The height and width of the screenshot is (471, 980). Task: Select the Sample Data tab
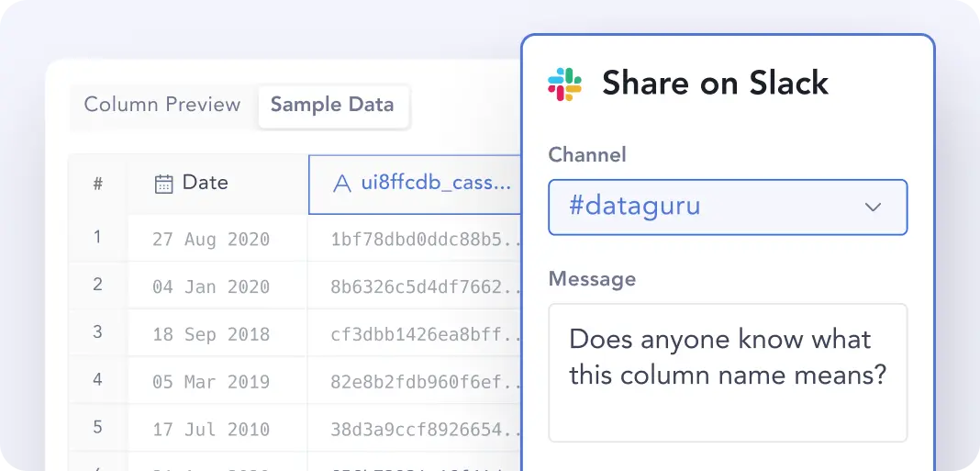point(332,105)
